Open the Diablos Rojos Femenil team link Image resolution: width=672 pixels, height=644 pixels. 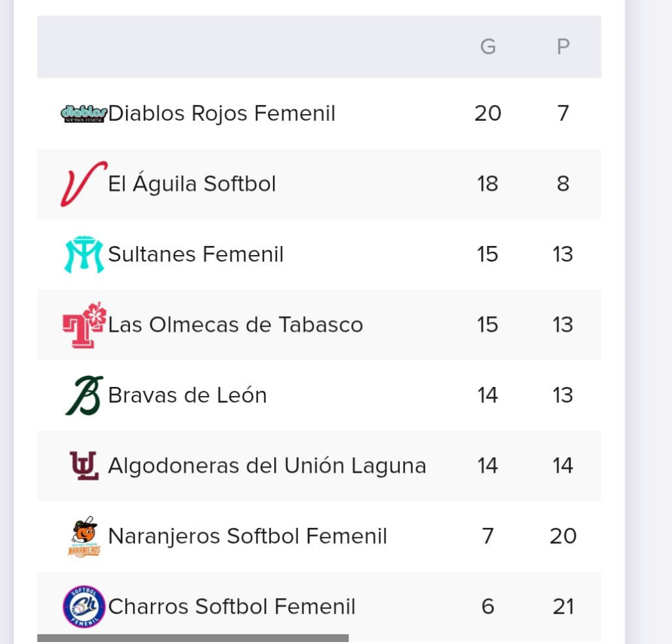coord(222,113)
